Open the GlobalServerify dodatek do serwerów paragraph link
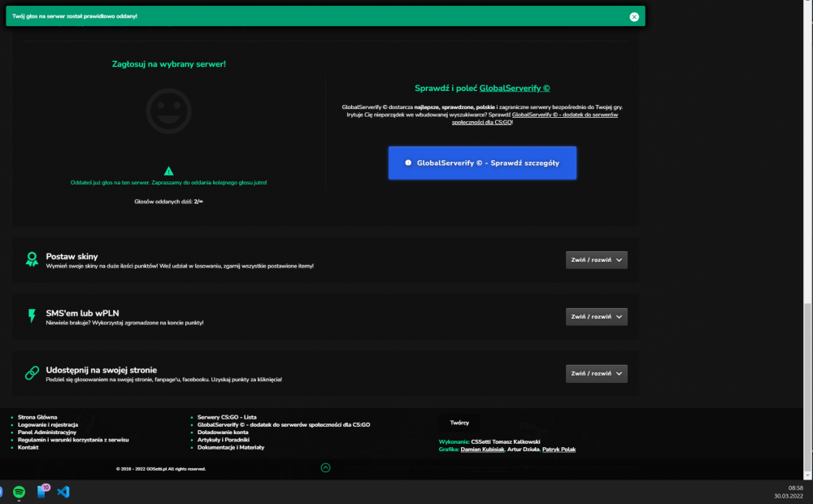The height and width of the screenshot is (504, 813). (535, 118)
